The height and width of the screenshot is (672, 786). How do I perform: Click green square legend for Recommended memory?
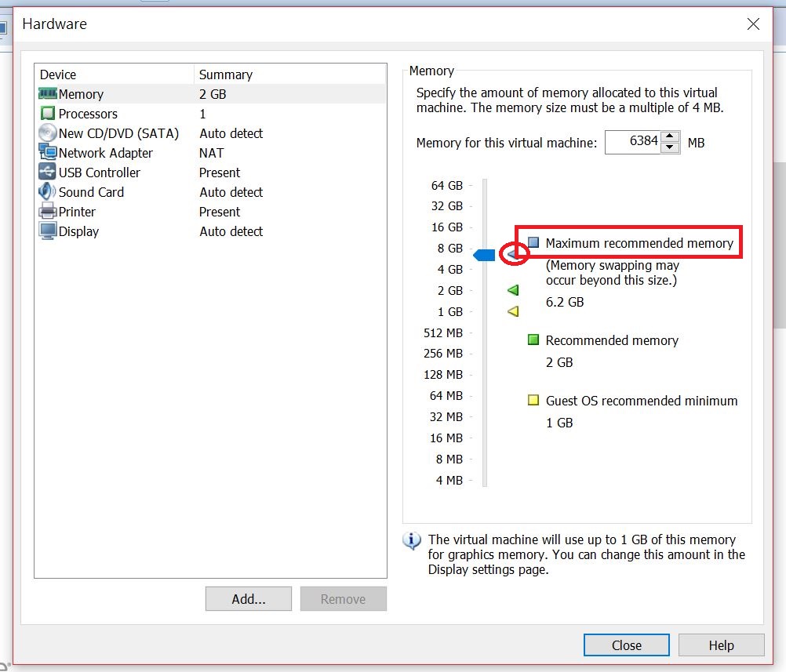click(x=533, y=340)
